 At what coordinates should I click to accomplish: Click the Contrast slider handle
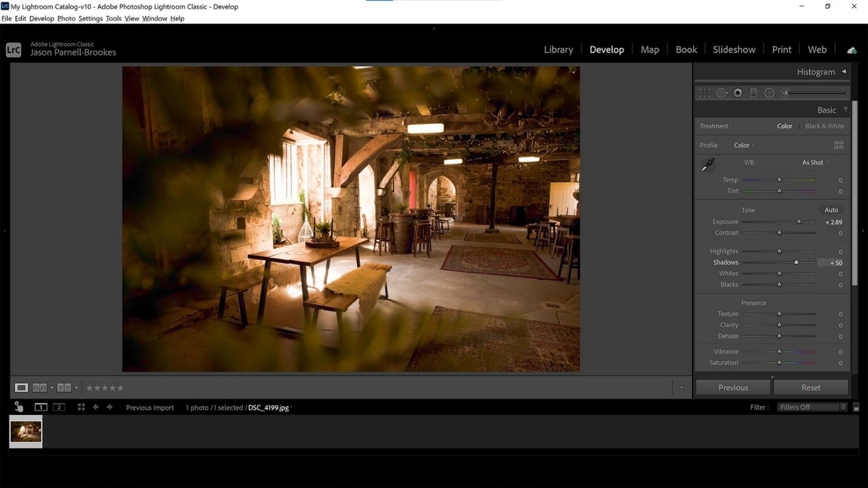779,233
